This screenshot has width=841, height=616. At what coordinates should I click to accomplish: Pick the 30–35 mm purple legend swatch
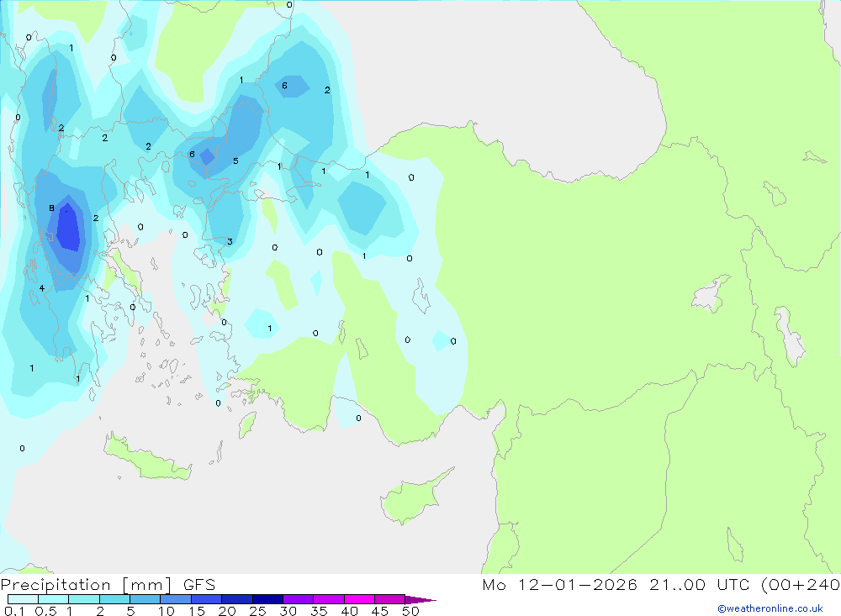click(298, 599)
